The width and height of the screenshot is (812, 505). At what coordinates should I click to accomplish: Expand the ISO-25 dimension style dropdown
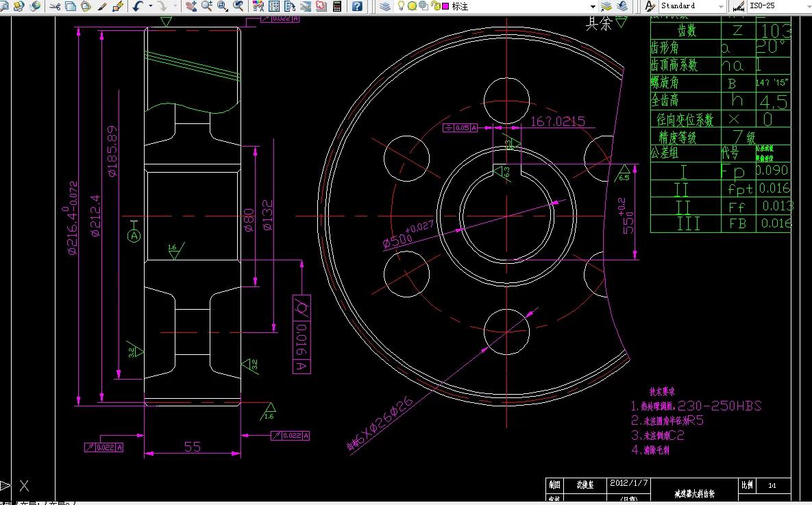(808, 6)
